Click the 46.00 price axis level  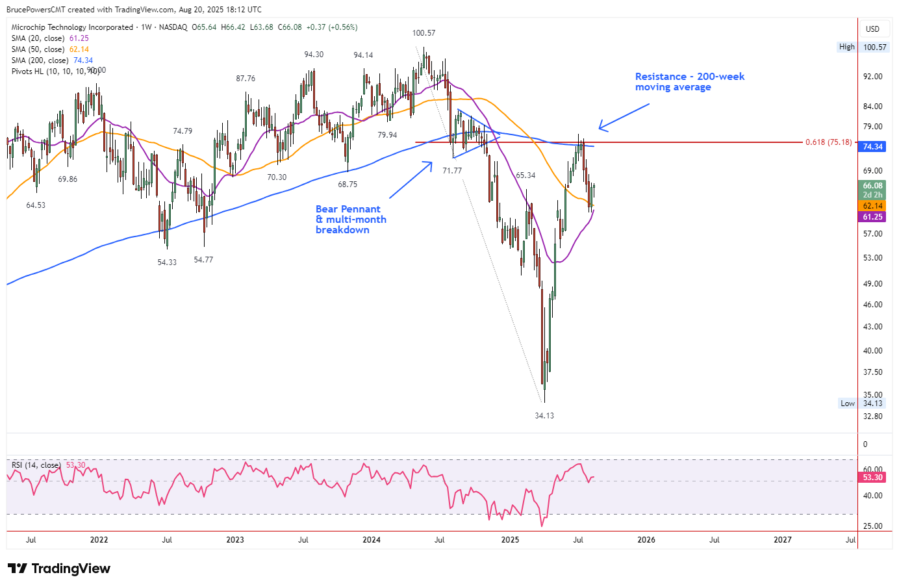click(x=872, y=305)
